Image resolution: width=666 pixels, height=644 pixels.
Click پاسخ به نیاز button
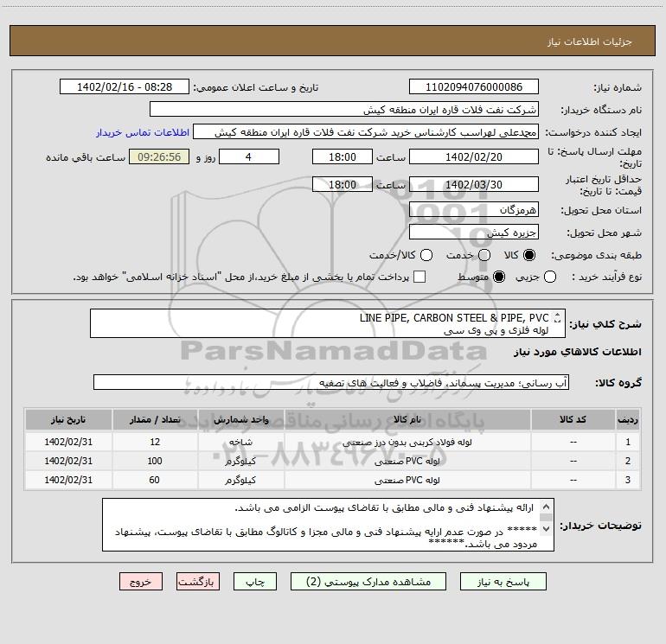point(503,582)
